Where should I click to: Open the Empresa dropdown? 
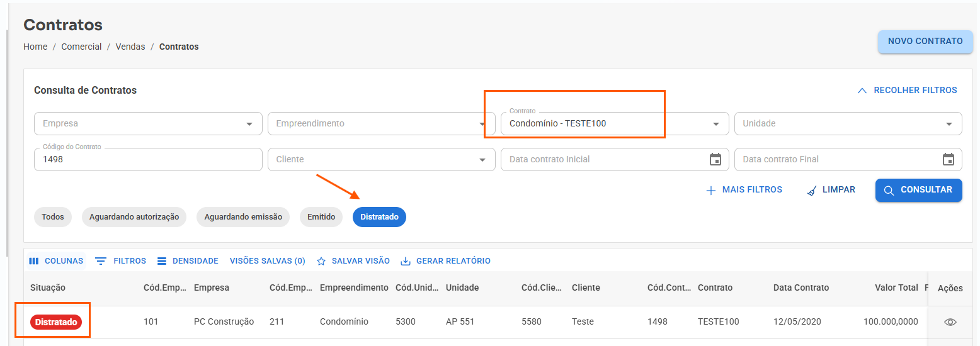148,123
